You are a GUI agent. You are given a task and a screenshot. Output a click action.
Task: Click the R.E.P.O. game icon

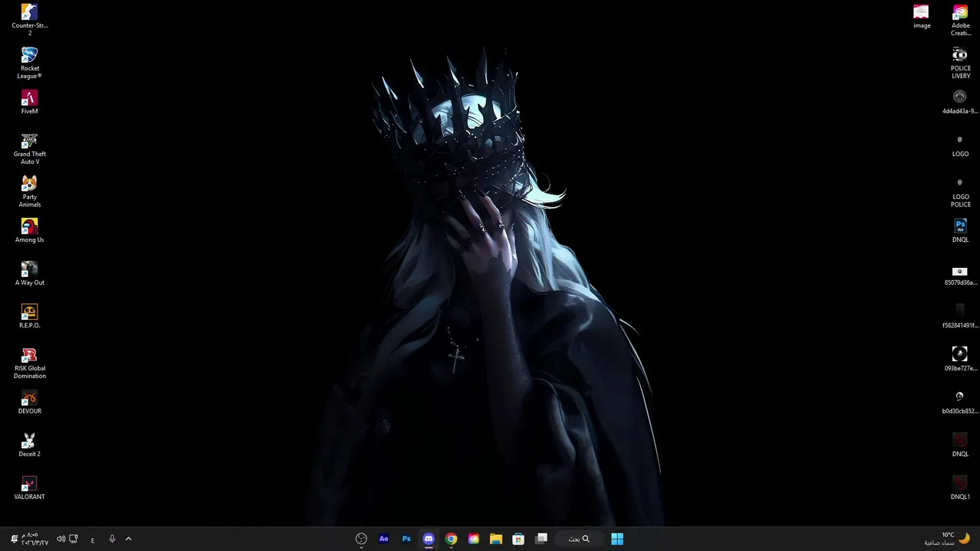[x=29, y=317]
